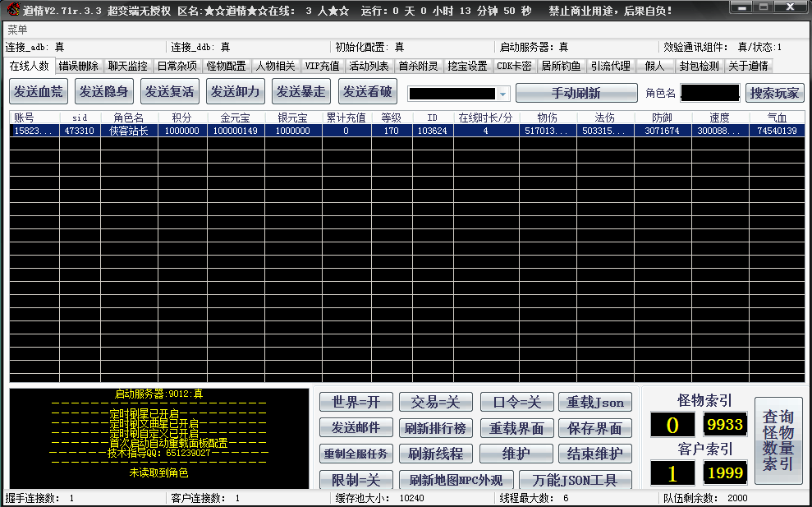Toggle the 限制=关 restriction switch
812x507 pixels.
click(355, 478)
